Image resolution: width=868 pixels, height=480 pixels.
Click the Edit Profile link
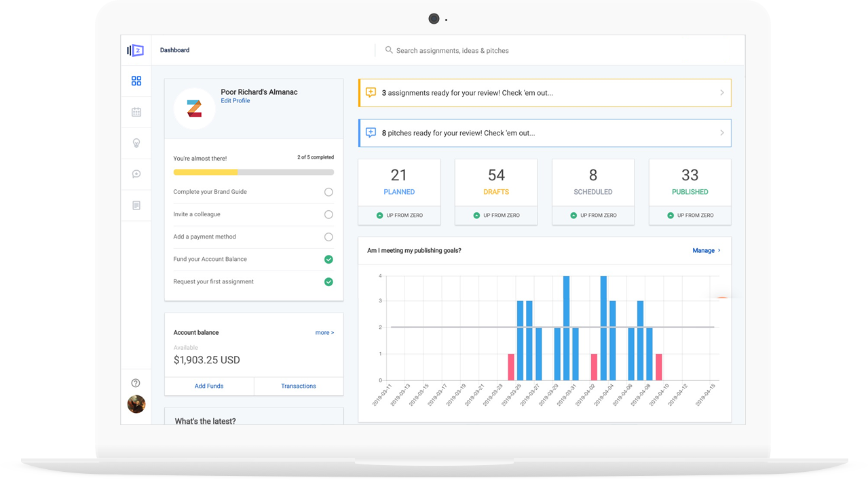click(235, 101)
